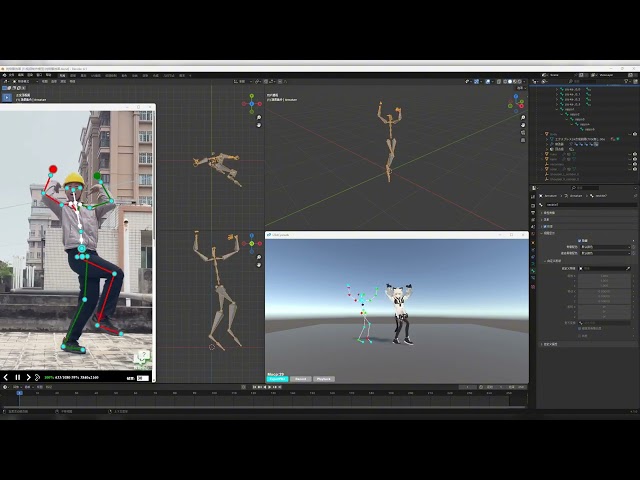Click the frame-rate input in the video player
This screenshot has width=640, height=480.
coord(142,378)
